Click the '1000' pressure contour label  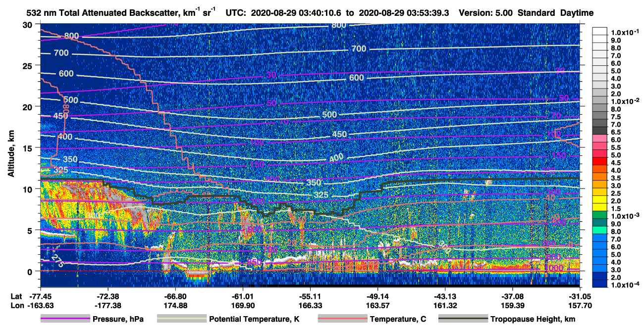(553, 267)
